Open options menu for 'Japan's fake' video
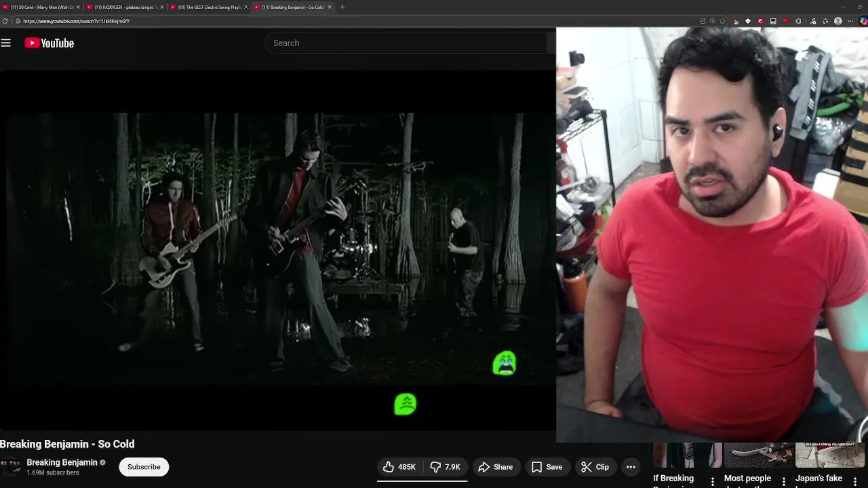Screen dimensions: 868x488 click(855, 481)
